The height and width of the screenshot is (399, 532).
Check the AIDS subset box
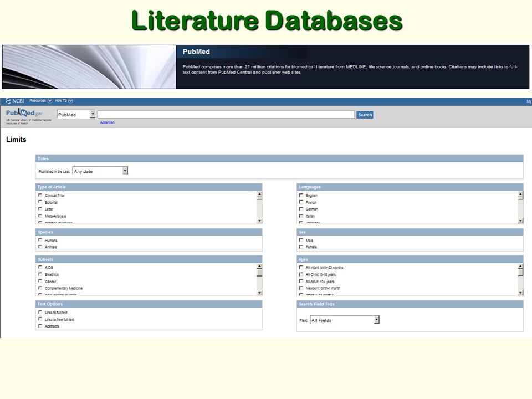40,267
